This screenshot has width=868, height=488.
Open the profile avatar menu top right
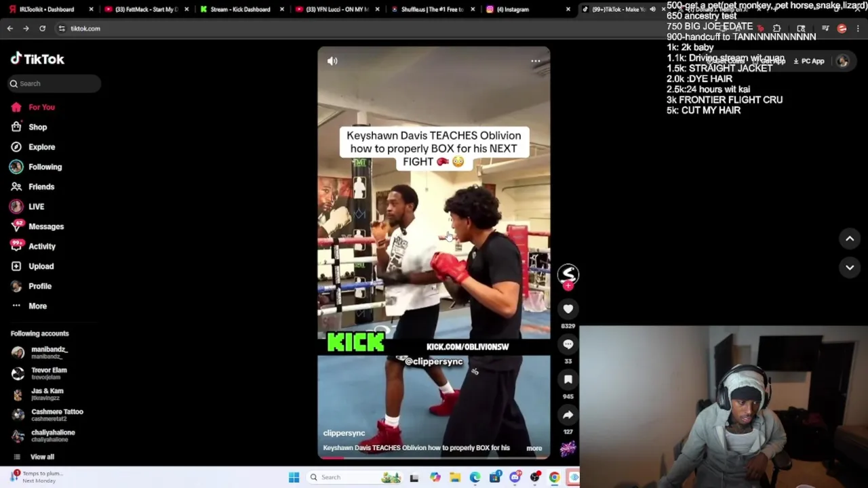coord(842,61)
